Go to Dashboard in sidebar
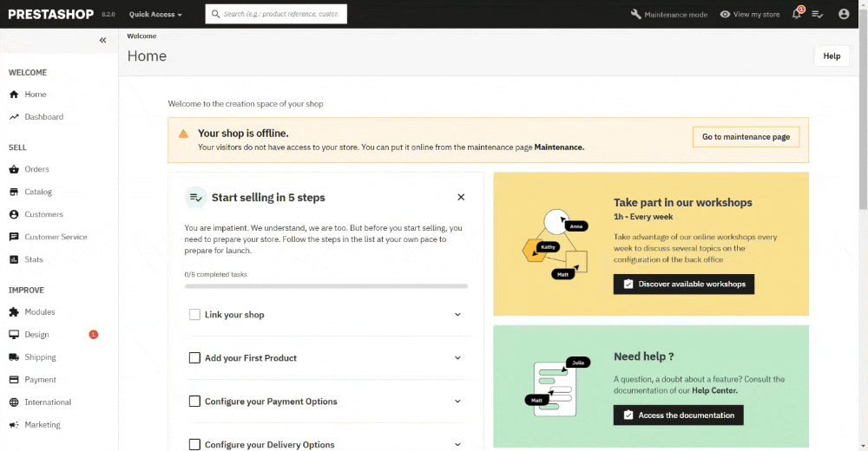 tap(43, 117)
